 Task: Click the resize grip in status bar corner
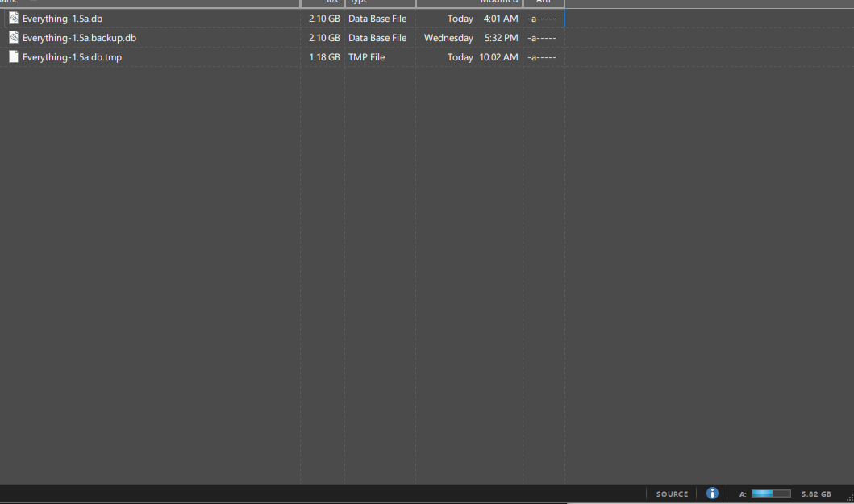tap(850, 498)
